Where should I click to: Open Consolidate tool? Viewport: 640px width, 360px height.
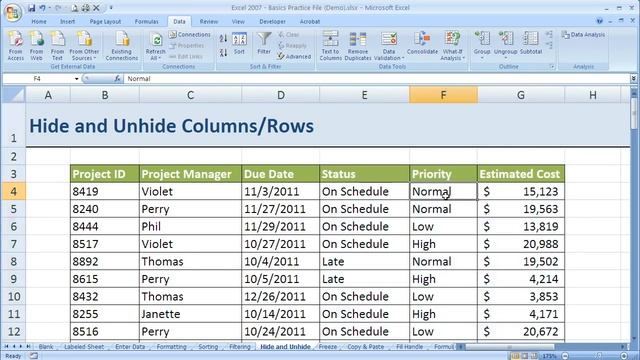click(x=422, y=43)
